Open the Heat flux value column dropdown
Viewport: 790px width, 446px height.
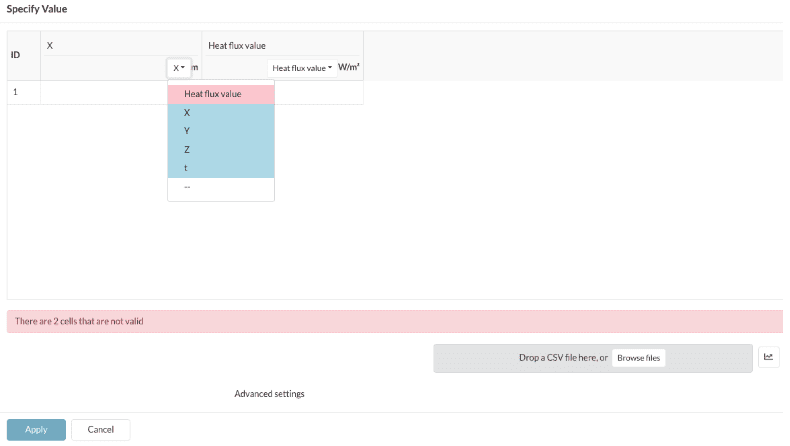coord(302,68)
